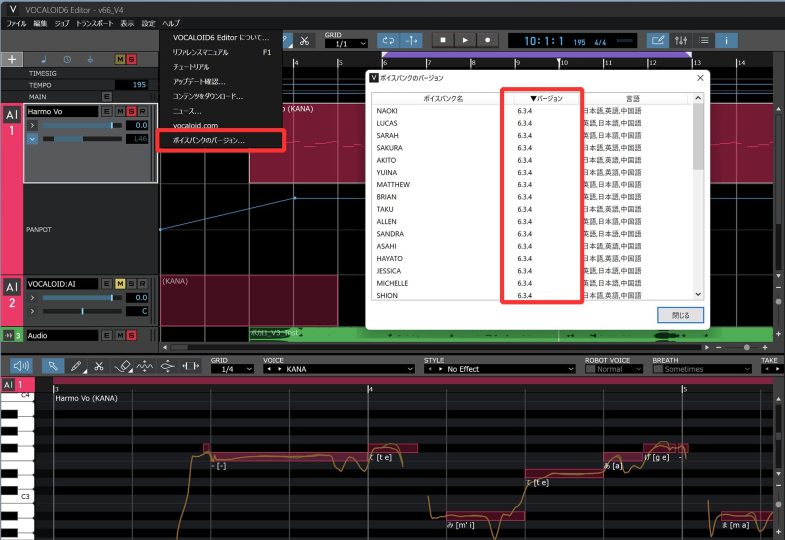Click the AI badge on track 1

point(12,115)
